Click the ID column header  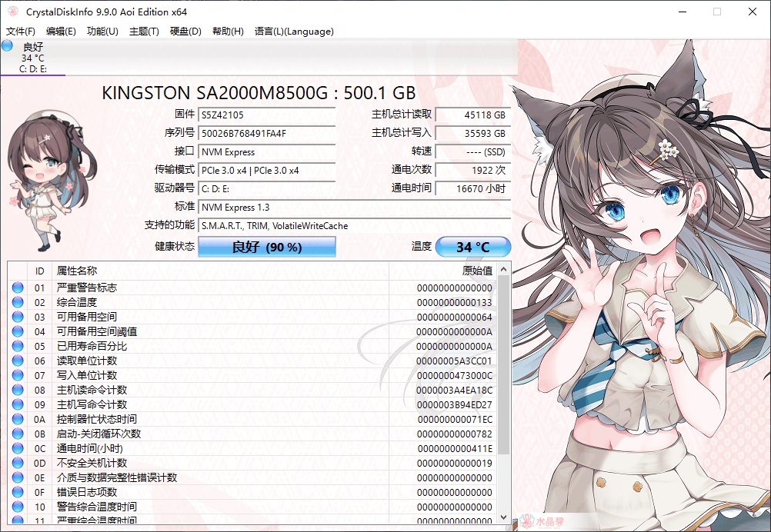pyautogui.click(x=39, y=271)
